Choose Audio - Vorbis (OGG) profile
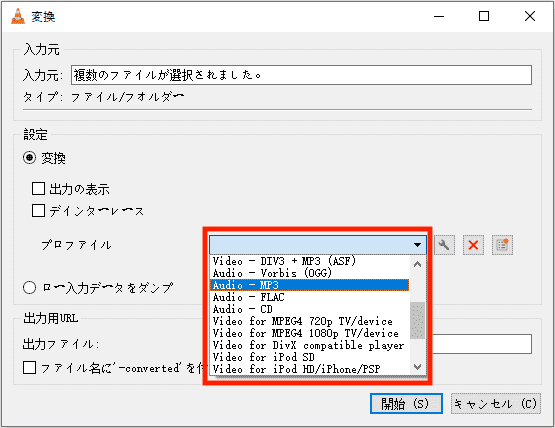The height and width of the screenshot is (428, 555). pyautogui.click(x=310, y=273)
